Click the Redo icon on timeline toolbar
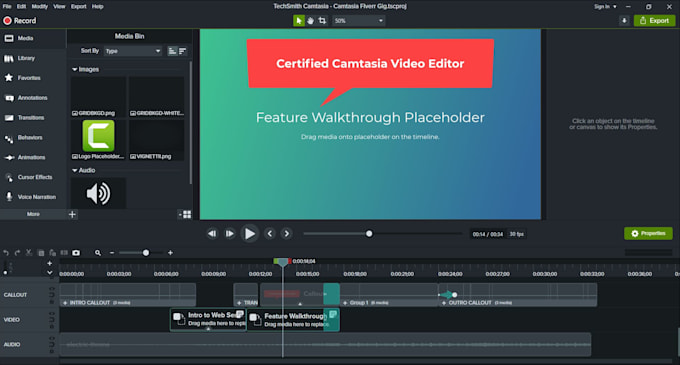The image size is (680, 365). (x=17, y=253)
